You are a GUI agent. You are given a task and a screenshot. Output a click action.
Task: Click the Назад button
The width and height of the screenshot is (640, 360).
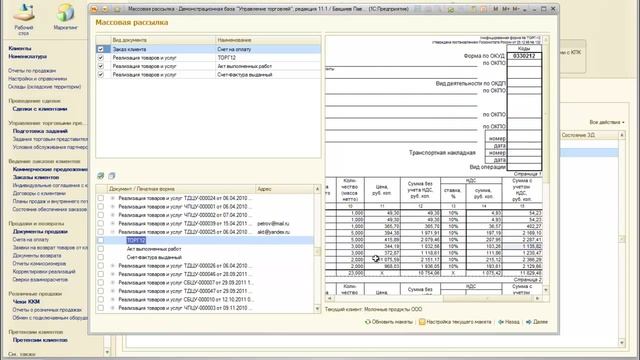coord(509,322)
